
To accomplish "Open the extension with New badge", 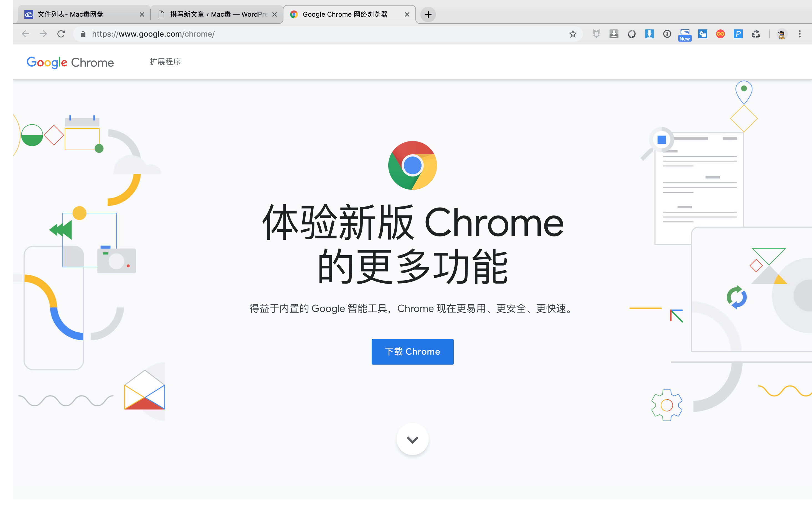I will pyautogui.click(x=684, y=34).
